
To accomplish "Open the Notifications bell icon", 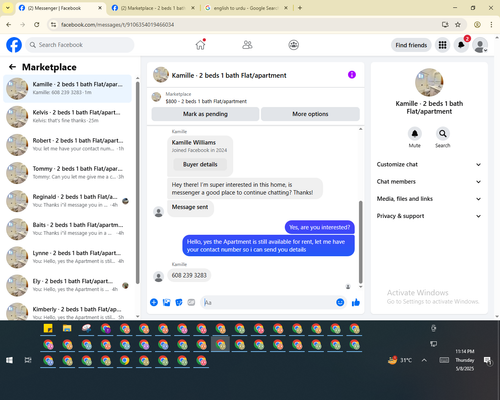I will [461, 45].
